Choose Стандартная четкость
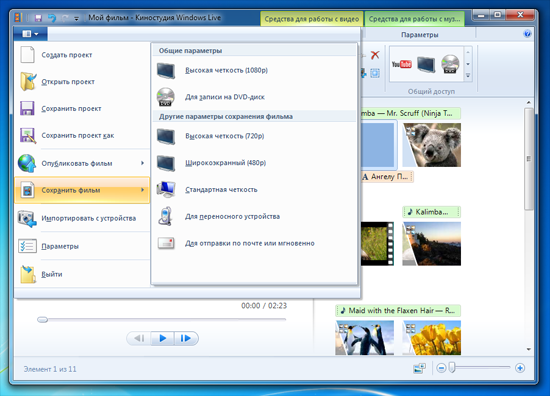 (x=255, y=190)
